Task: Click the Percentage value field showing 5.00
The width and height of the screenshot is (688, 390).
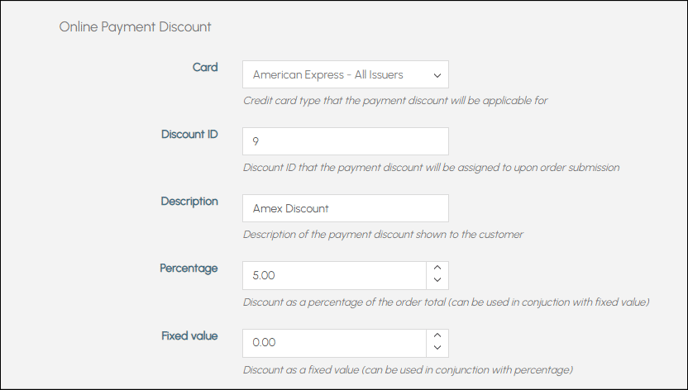Action: pyautogui.click(x=334, y=276)
